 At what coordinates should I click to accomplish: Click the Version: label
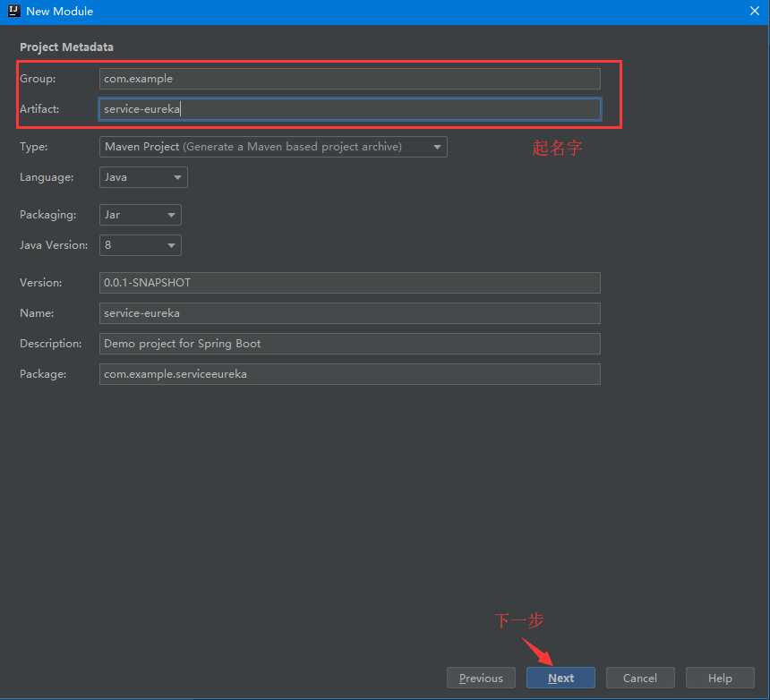[41, 283]
